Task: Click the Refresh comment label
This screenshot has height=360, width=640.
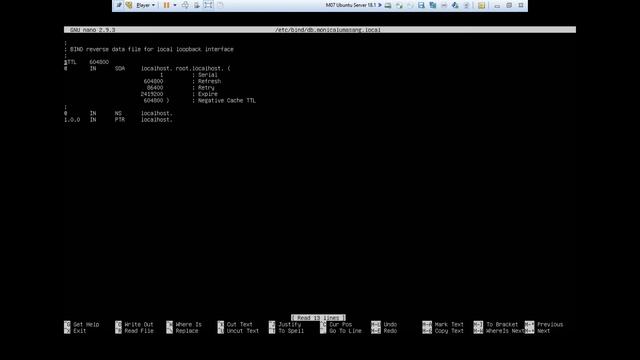Action: point(209,81)
